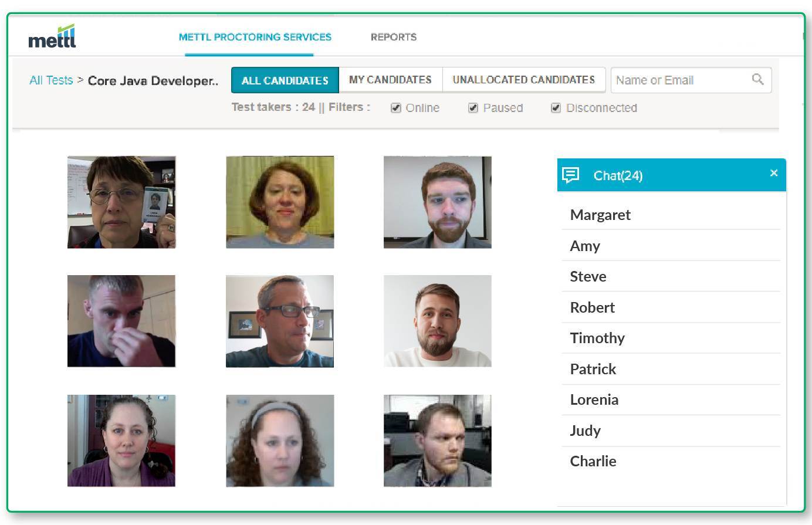This screenshot has height=525, width=812.
Task: Click the Name or Email search field
Action: [691, 80]
